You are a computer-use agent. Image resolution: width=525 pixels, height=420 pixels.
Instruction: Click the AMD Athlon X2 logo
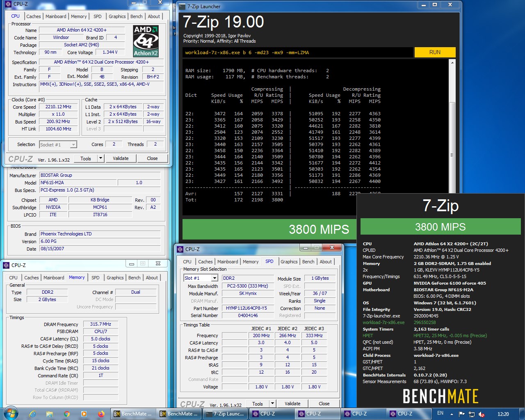(146, 41)
